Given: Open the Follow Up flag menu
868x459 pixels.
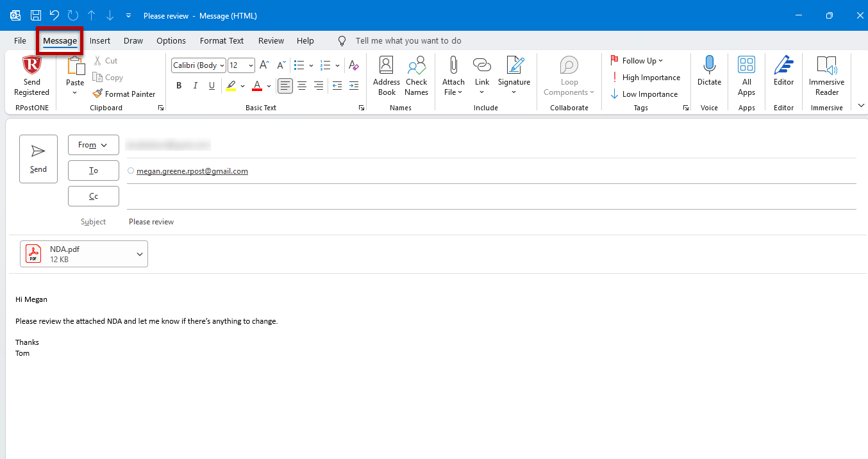Looking at the screenshot, I should tap(637, 60).
